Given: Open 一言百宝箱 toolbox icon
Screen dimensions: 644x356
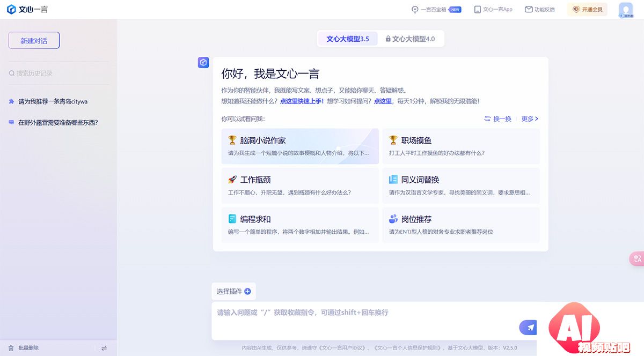Looking at the screenshot, I should click(x=415, y=10).
